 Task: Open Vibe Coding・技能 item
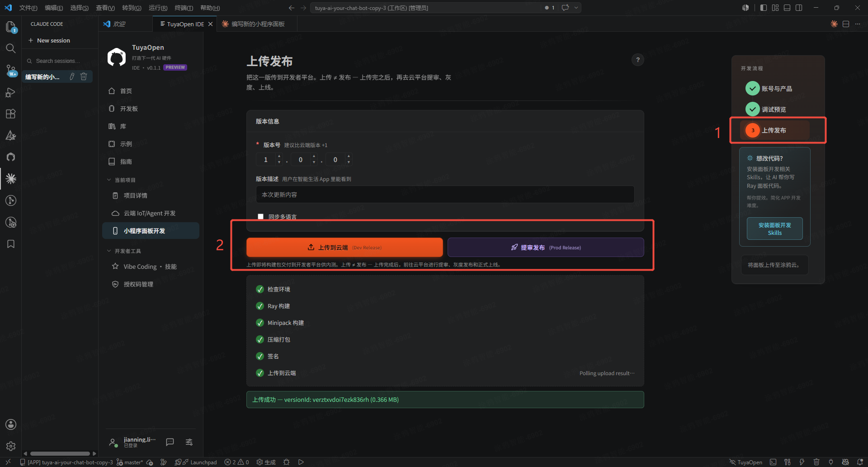point(151,267)
